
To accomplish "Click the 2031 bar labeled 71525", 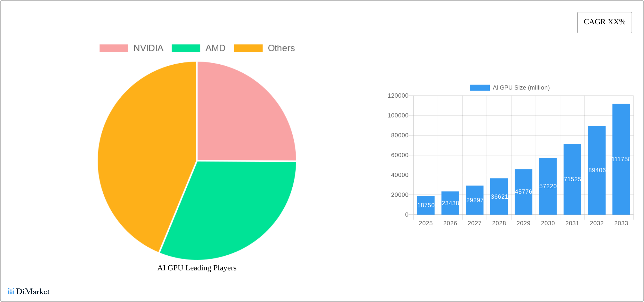I will (x=572, y=179).
